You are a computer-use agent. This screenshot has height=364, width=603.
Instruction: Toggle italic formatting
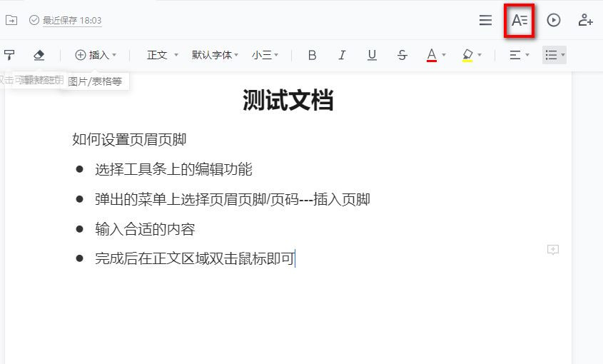tap(342, 55)
